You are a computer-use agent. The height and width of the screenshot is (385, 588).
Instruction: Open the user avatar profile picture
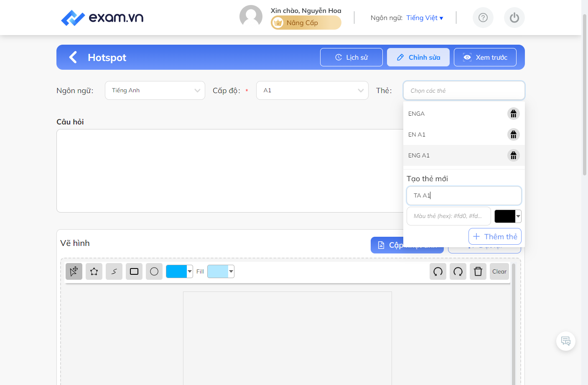click(251, 17)
